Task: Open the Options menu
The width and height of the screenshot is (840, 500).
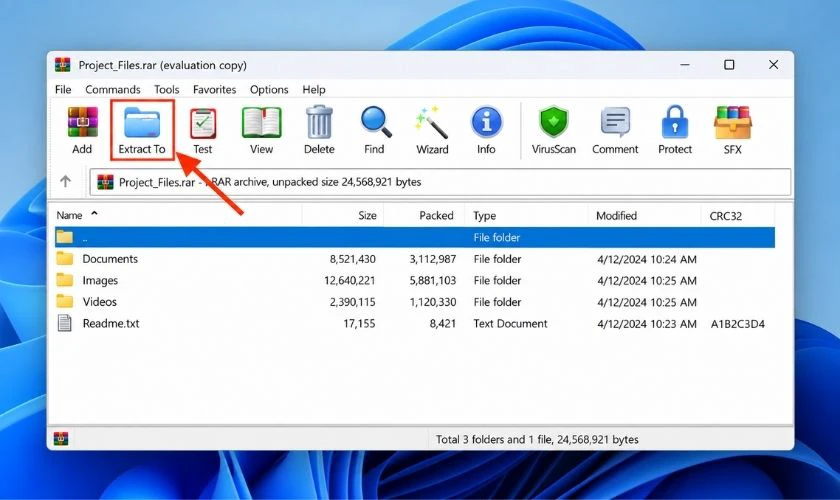Action: 269,89
